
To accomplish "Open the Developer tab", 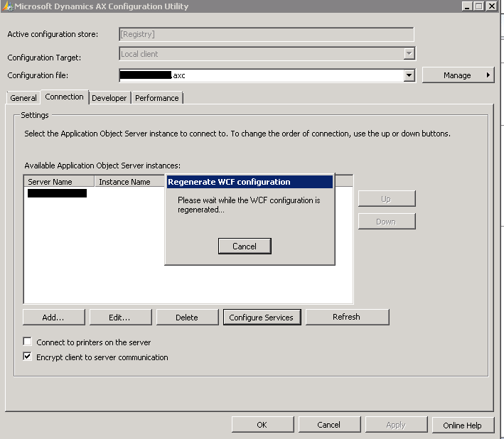I will point(109,98).
